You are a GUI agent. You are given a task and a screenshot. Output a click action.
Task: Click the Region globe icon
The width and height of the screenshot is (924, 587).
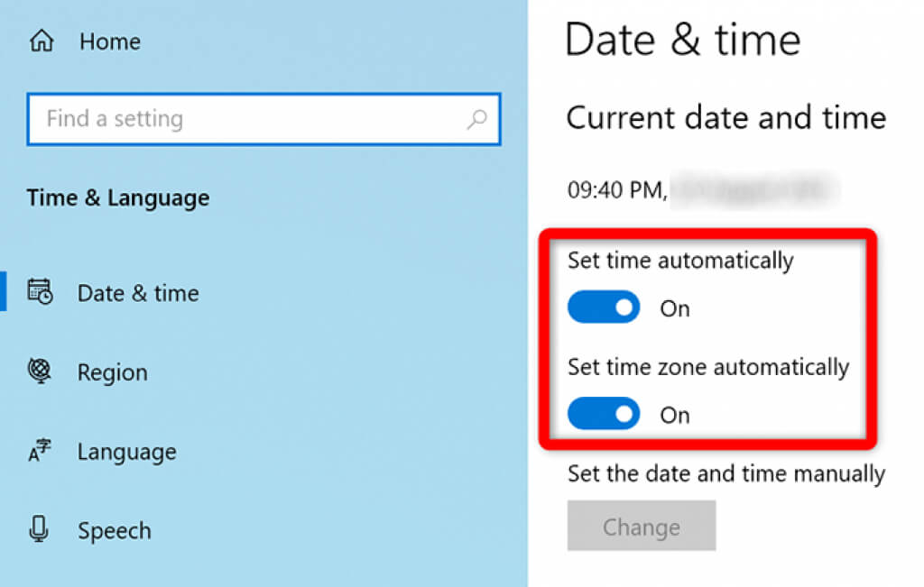pyautogui.click(x=41, y=372)
